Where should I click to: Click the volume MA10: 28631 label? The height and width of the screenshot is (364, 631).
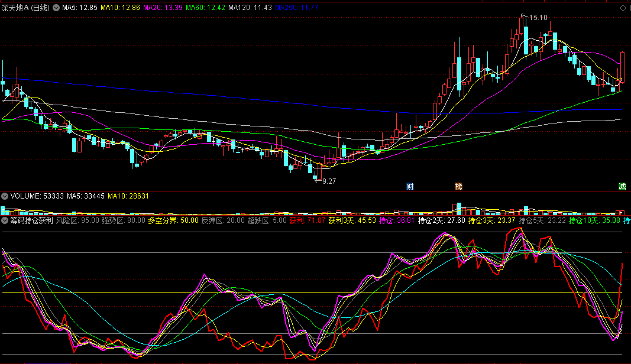(128, 196)
